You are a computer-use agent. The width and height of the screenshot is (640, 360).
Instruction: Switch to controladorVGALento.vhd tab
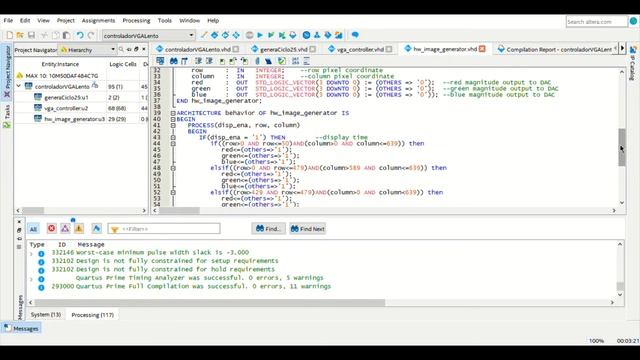tap(198, 49)
